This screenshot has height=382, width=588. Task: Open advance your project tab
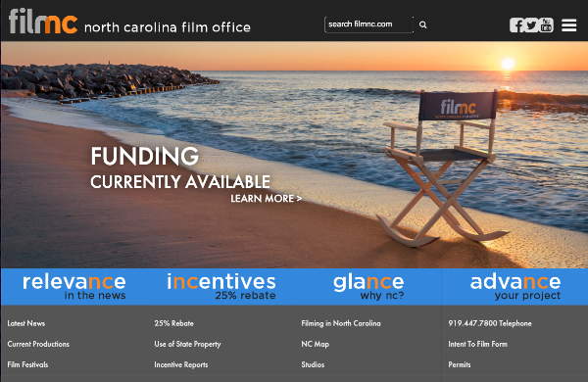[x=514, y=287]
